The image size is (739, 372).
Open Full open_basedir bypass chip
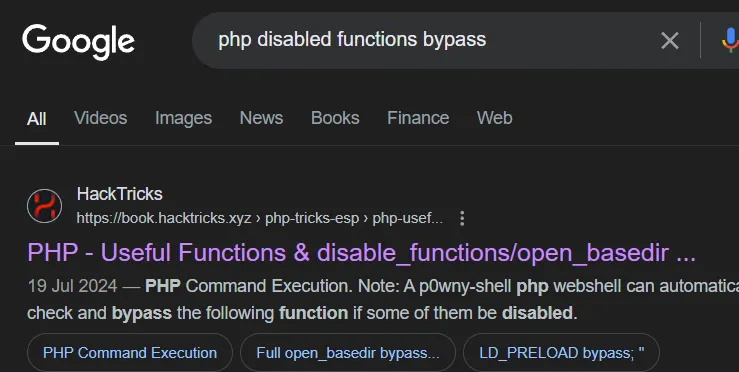point(348,353)
